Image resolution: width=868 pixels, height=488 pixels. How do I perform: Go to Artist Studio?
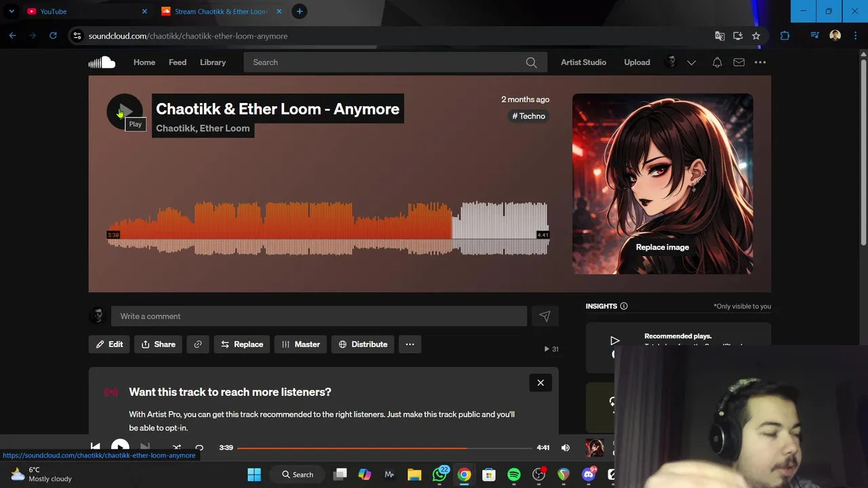tap(583, 62)
